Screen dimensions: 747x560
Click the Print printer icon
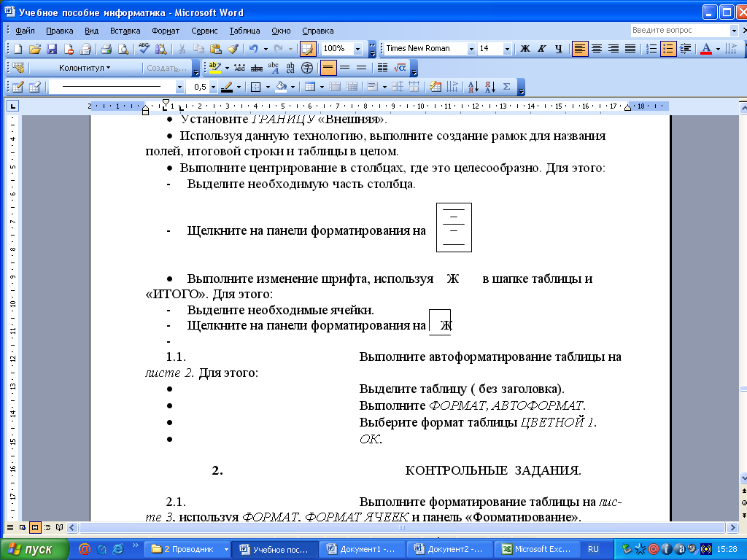106,49
